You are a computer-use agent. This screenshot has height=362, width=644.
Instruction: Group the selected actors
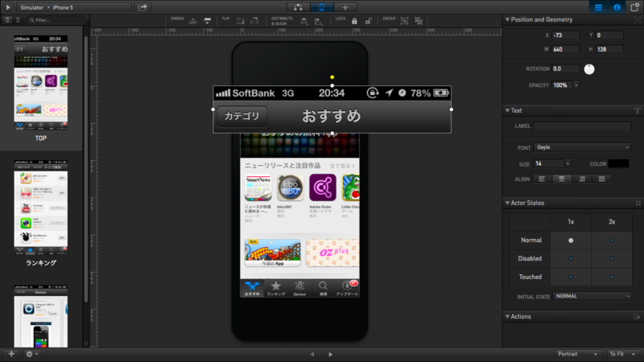click(x=405, y=21)
